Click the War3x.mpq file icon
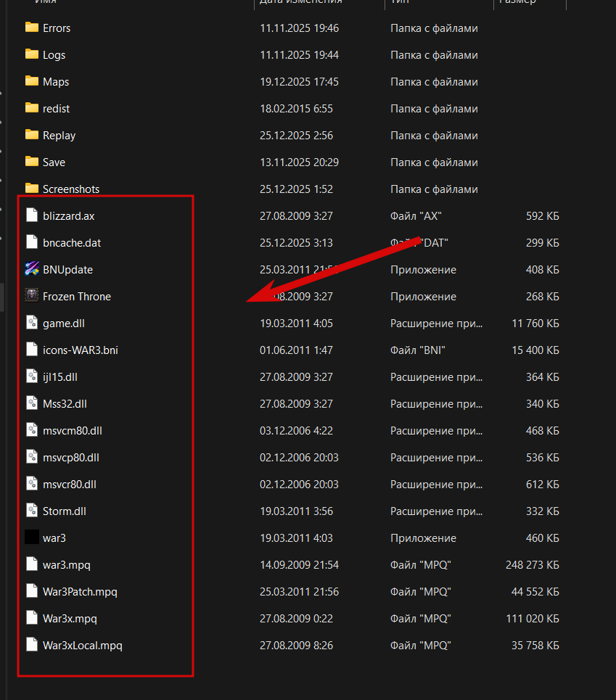The width and height of the screenshot is (616, 700). click(x=32, y=617)
